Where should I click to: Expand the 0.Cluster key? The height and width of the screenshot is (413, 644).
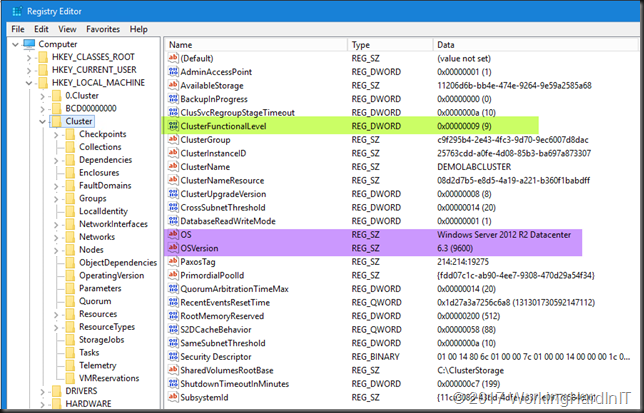[x=42, y=96]
